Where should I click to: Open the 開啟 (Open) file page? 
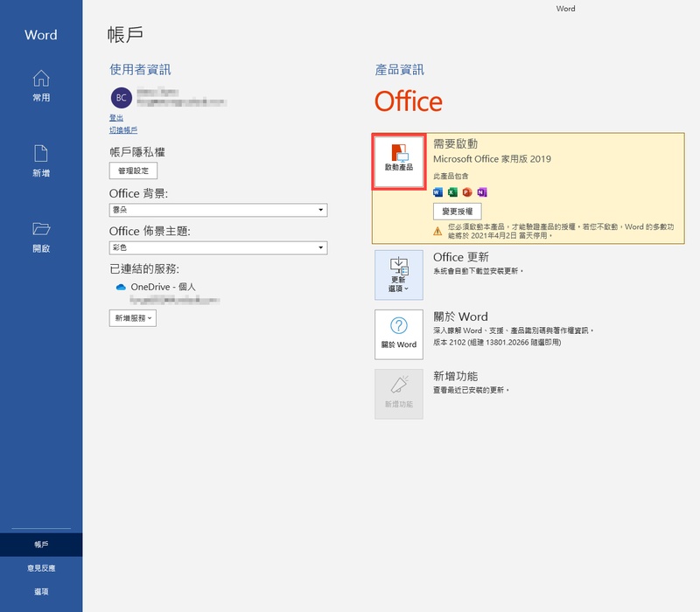pyautogui.click(x=41, y=237)
